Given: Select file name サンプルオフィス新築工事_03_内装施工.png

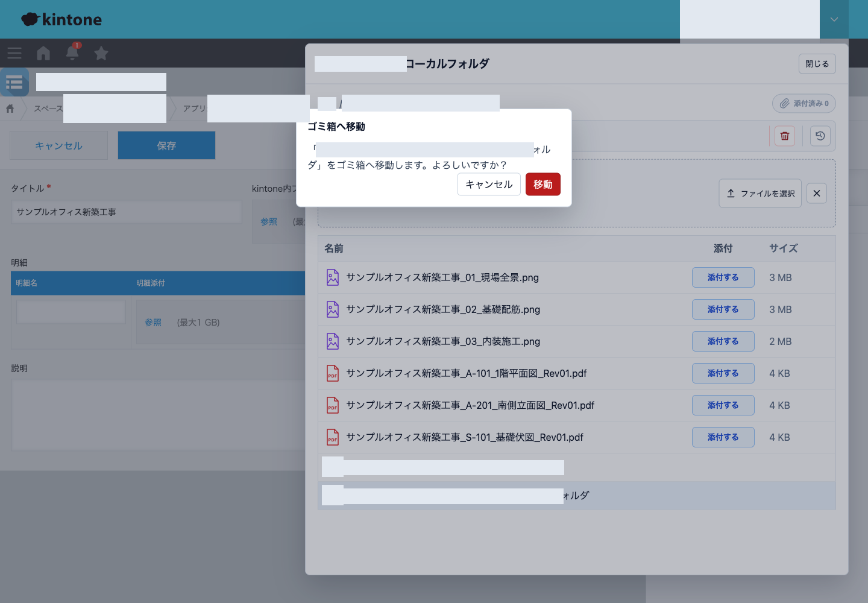Looking at the screenshot, I should (x=443, y=341).
